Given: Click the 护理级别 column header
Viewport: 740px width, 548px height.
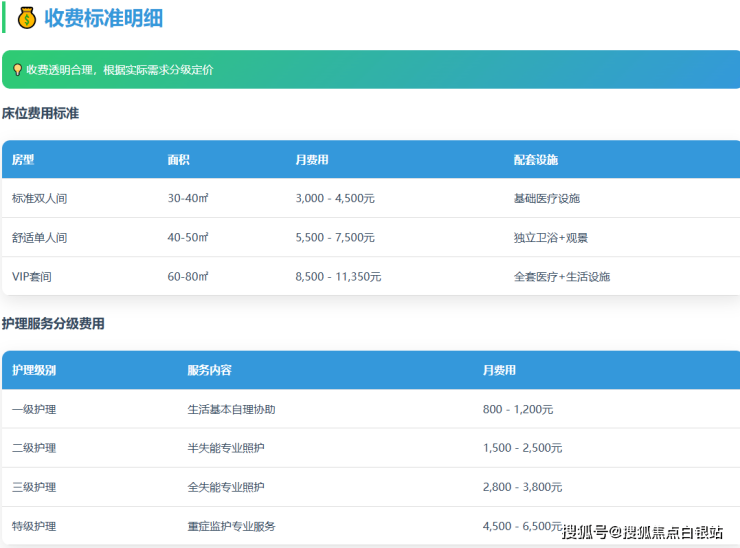Looking at the screenshot, I should click(x=34, y=370).
